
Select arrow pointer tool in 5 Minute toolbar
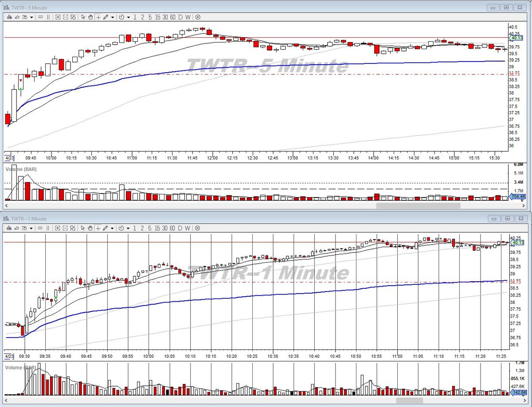click(x=83, y=17)
